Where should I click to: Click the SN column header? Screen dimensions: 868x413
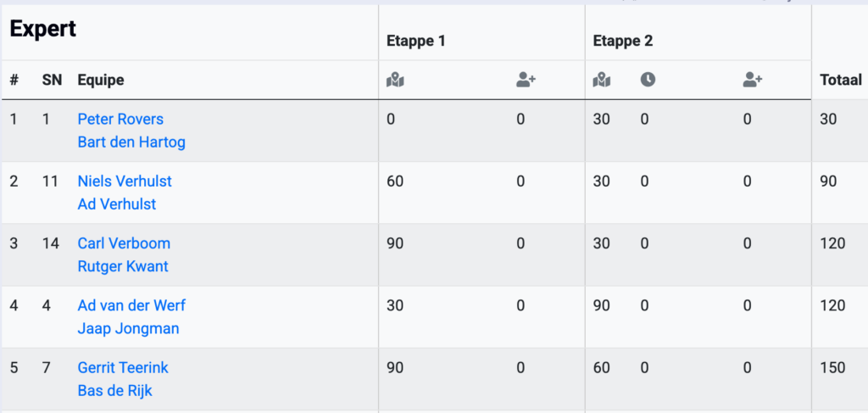(52, 80)
